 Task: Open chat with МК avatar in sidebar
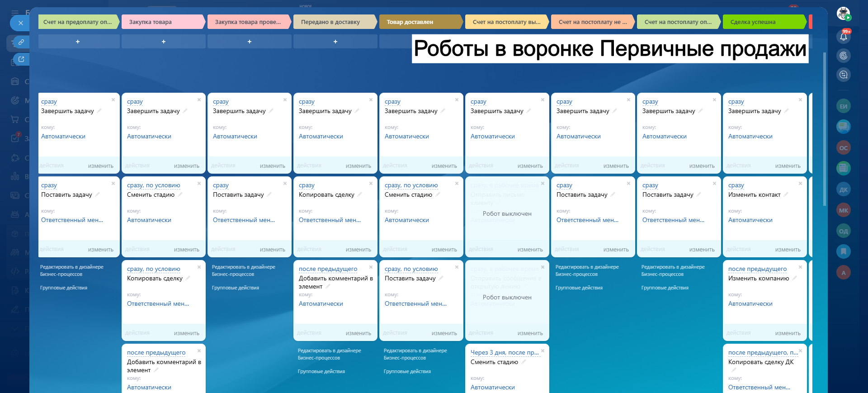coord(843,210)
